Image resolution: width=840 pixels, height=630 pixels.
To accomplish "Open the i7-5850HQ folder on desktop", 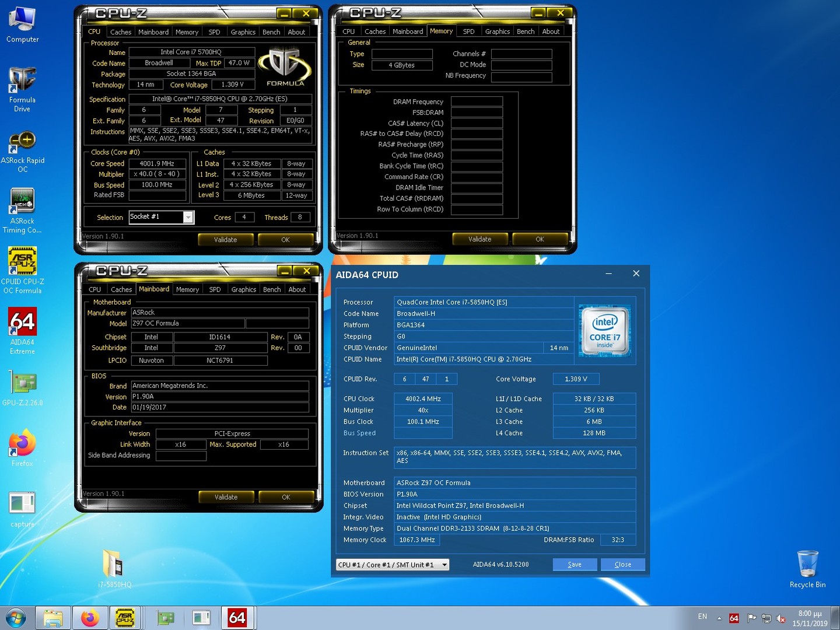I will [x=114, y=568].
